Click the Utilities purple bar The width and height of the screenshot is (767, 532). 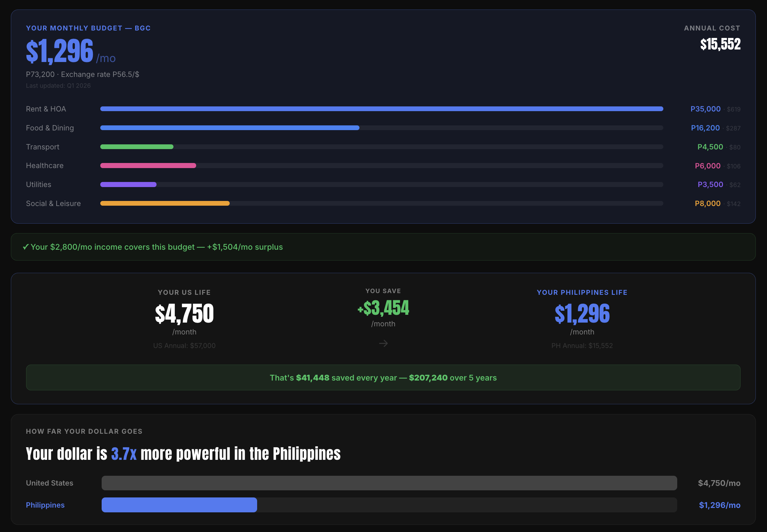128,184
